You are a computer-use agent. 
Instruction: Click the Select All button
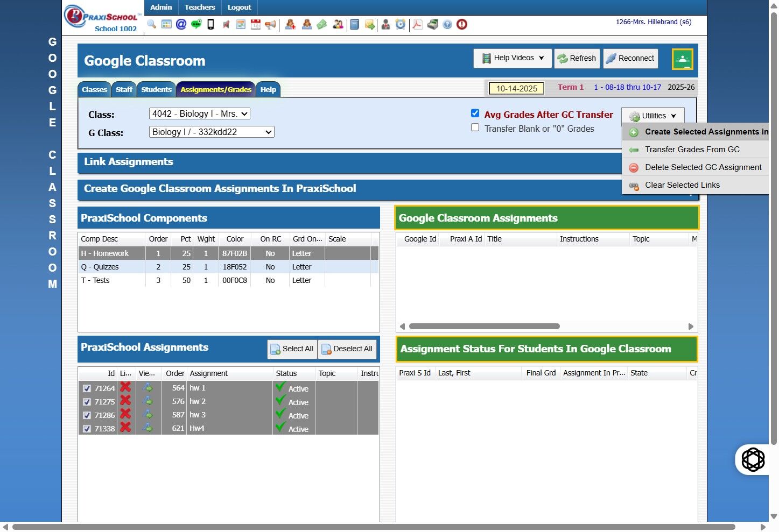(x=292, y=349)
